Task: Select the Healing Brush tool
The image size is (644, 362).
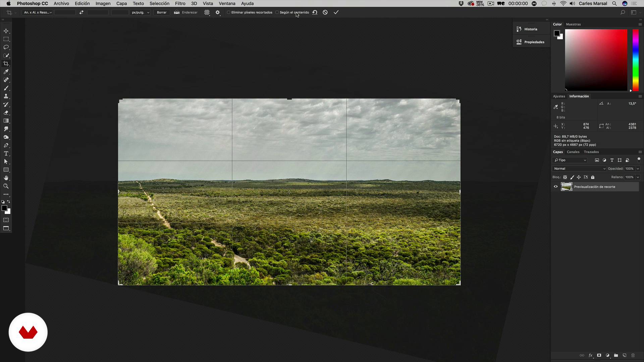Action: (x=6, y=80)
